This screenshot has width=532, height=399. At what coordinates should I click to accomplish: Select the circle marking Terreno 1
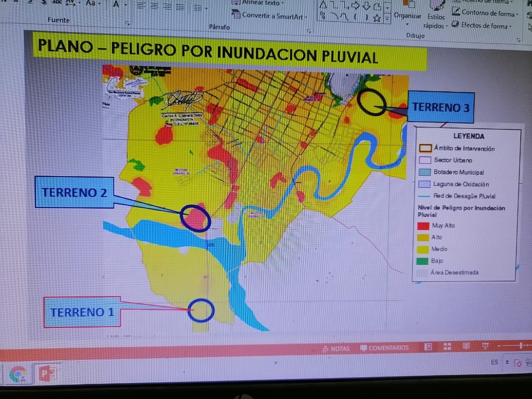201,310
